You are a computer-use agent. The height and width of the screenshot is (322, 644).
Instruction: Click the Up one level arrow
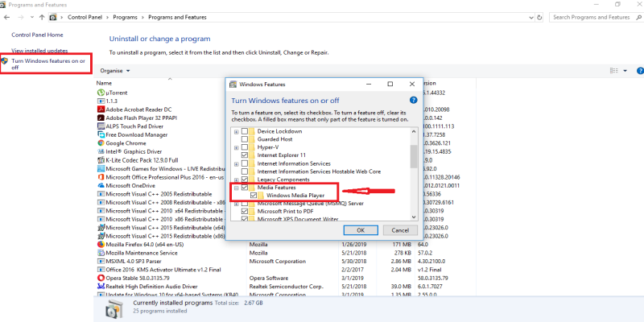(42, 17)
